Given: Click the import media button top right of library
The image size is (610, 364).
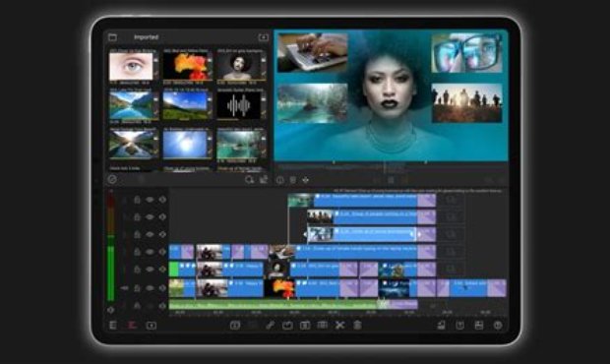Looking at the screenshot, I should 264,37.
